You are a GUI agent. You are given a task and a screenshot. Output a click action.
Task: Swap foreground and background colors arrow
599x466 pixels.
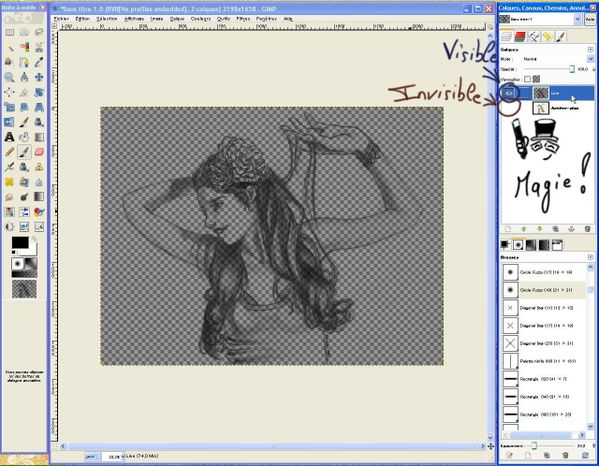point(34,239)
